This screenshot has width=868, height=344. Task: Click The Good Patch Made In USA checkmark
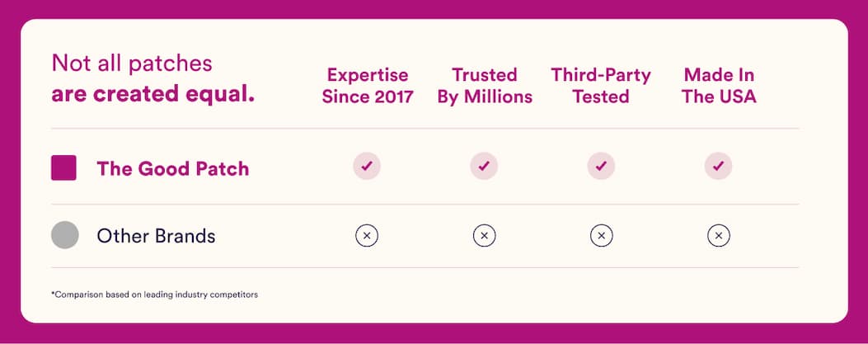pos(719,166)
